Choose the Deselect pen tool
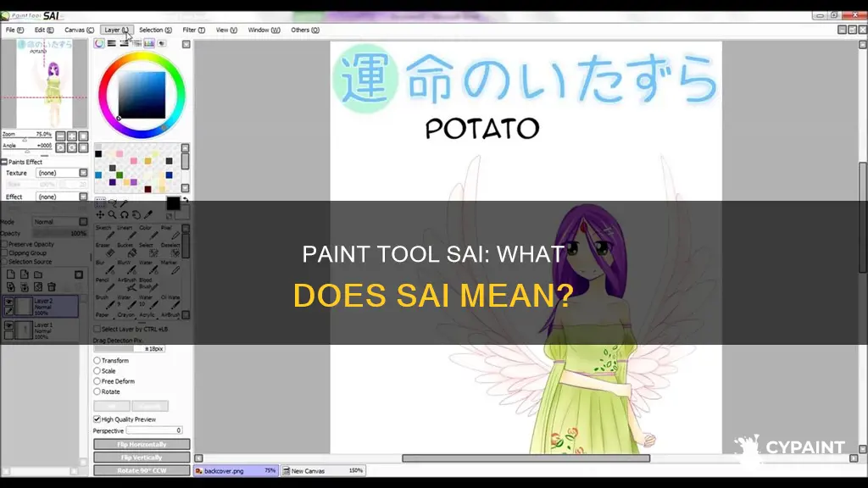Image resolution: width=868 pixels, height=488 pixels. 171,250
